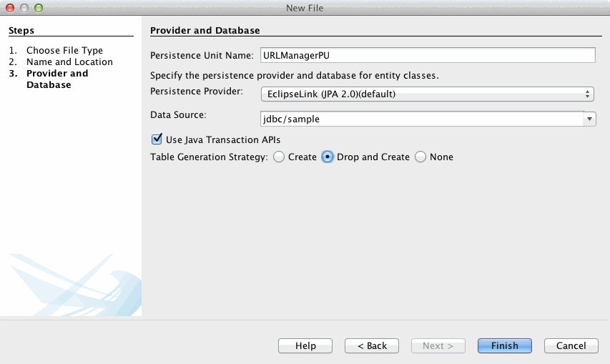Click the Name and Location step

pyautogui.click(x=69, y=62)
